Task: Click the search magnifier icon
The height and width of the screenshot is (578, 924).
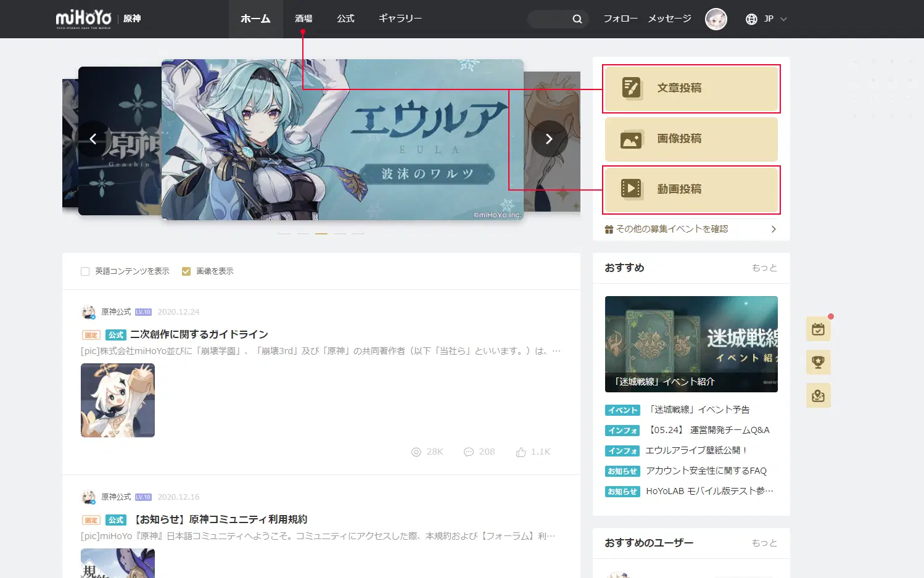Action: point(577,19)
